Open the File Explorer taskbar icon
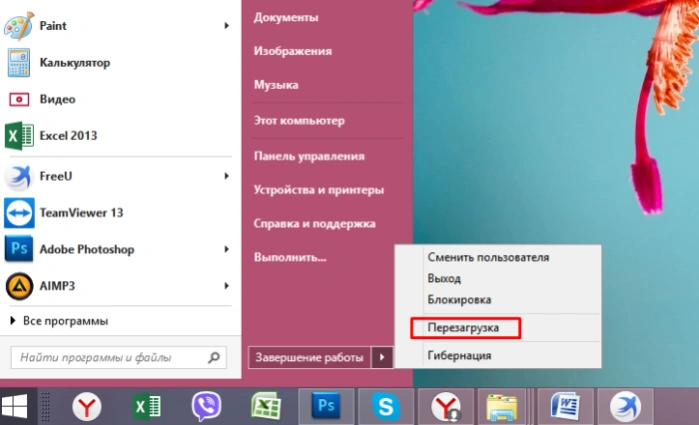The width and height of the screenshot is (699, 425). (502, 406)
